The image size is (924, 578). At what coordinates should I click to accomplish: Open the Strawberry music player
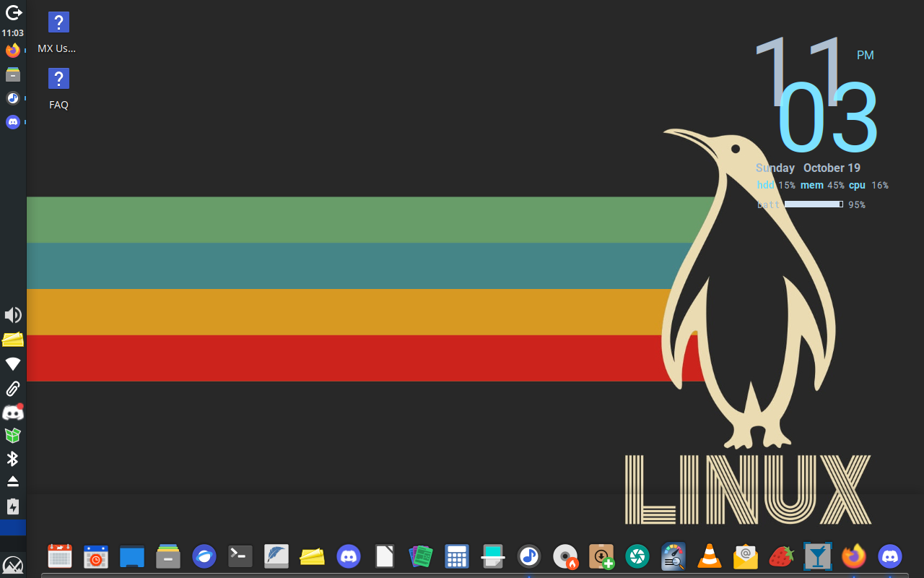coord(782,556)
